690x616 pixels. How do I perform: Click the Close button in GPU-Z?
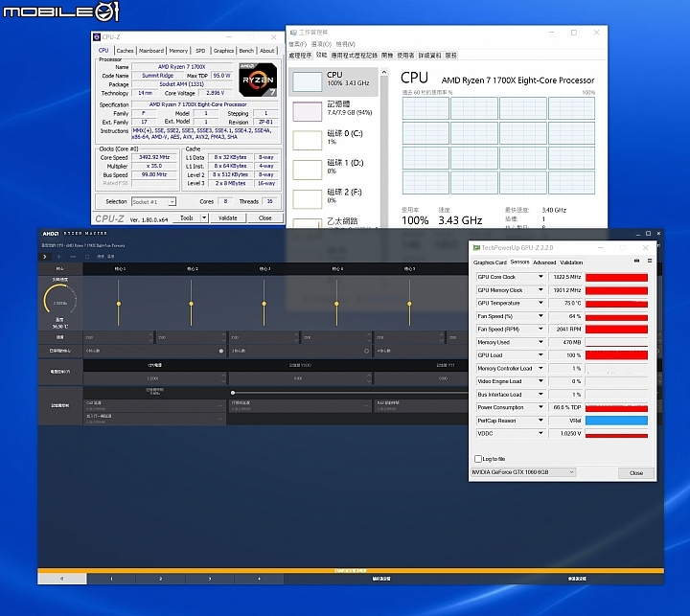636,473
